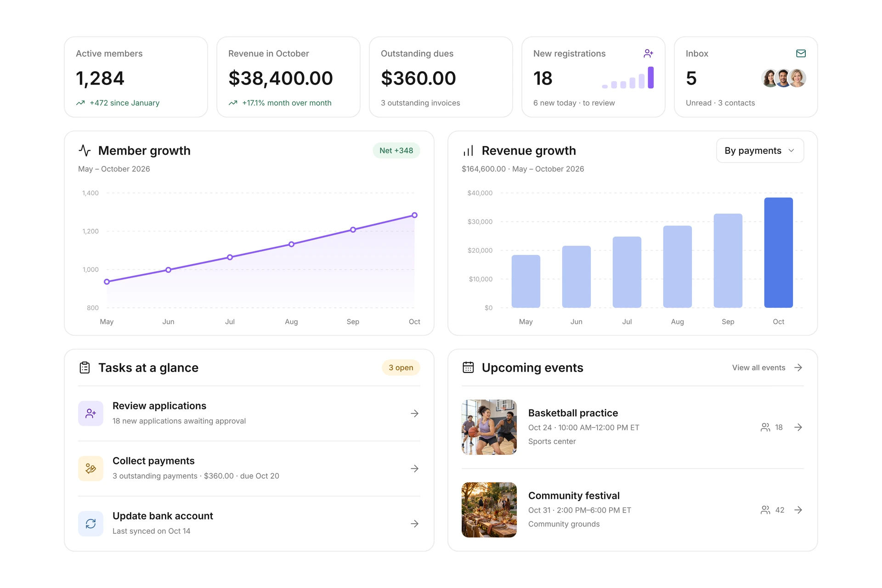The image size is (882, 588).
Task: Open Basketball practice event via its arrow
Action: click(798, 427)
